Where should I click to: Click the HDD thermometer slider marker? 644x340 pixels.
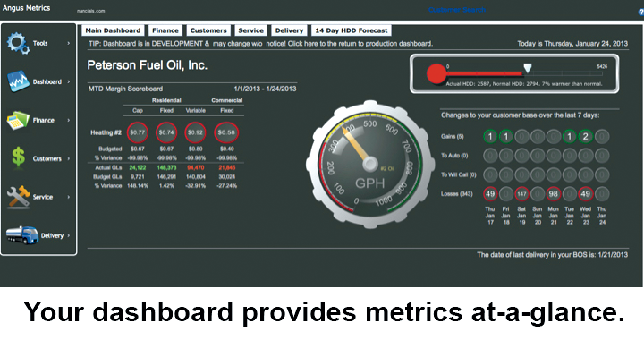coord(528,68)
